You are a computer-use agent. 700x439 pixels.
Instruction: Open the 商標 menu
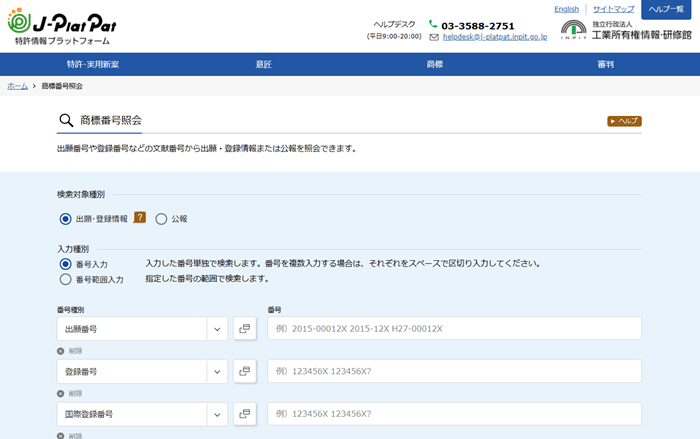434,64
